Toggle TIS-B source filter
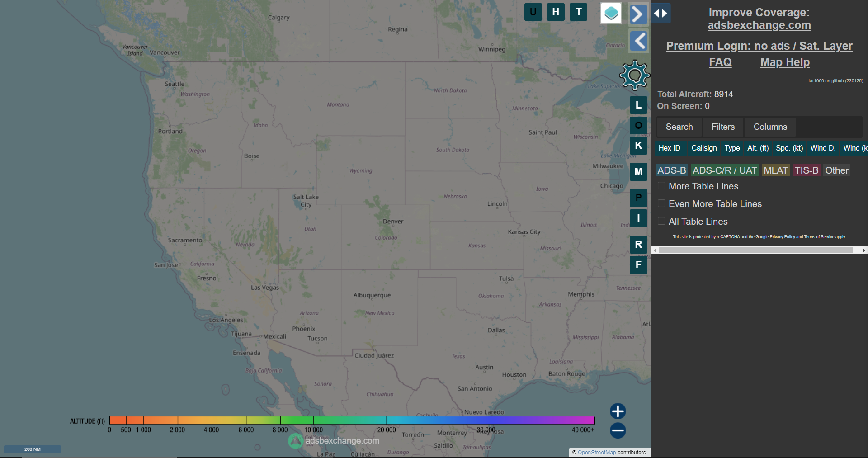This screenshot has width=868, height=458. (x=807, y=170)
